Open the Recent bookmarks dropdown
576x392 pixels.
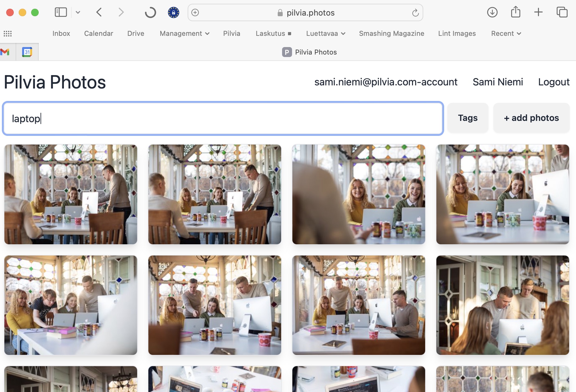506,33
